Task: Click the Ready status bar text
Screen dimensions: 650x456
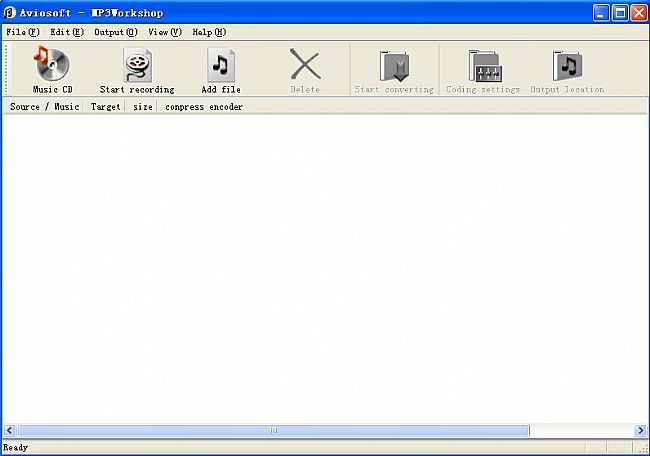Action: [x=15, y=448]
